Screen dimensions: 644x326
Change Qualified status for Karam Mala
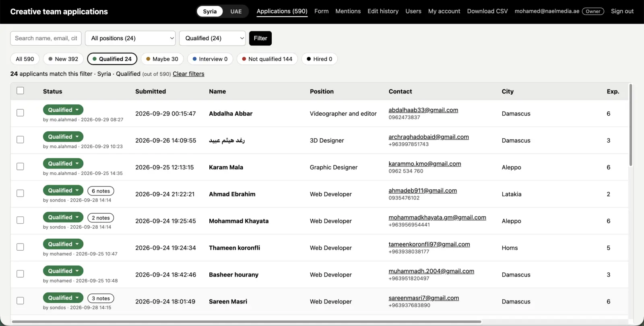click(x=63, y=164)
